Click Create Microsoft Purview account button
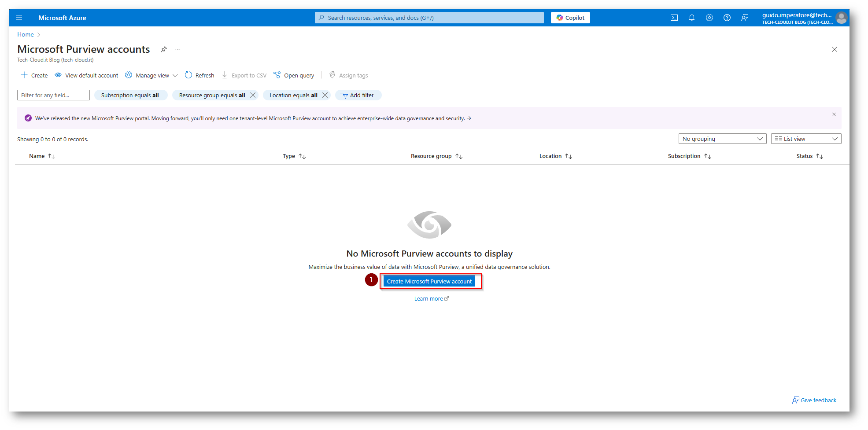This screenshot has height=430, width=868. [429, 281]
